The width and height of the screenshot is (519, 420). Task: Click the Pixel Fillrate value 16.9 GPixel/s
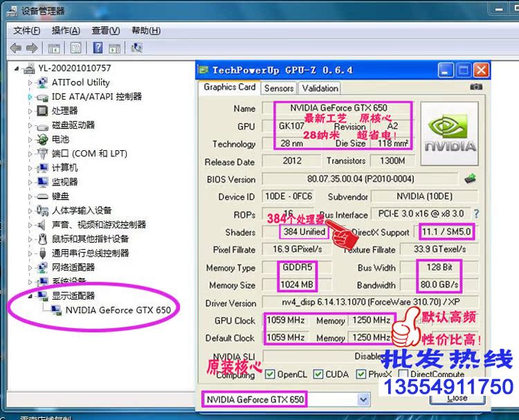coord(297,249)
